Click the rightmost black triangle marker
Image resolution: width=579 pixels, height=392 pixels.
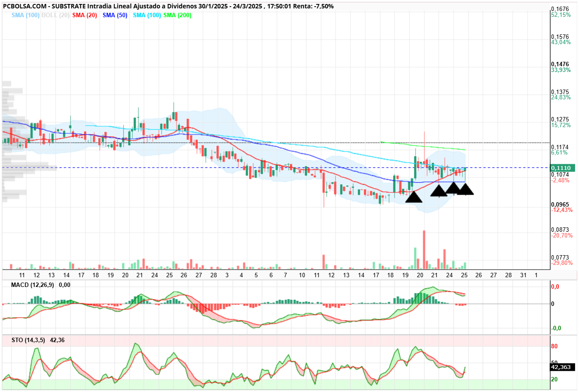click(x=465, y=189)
